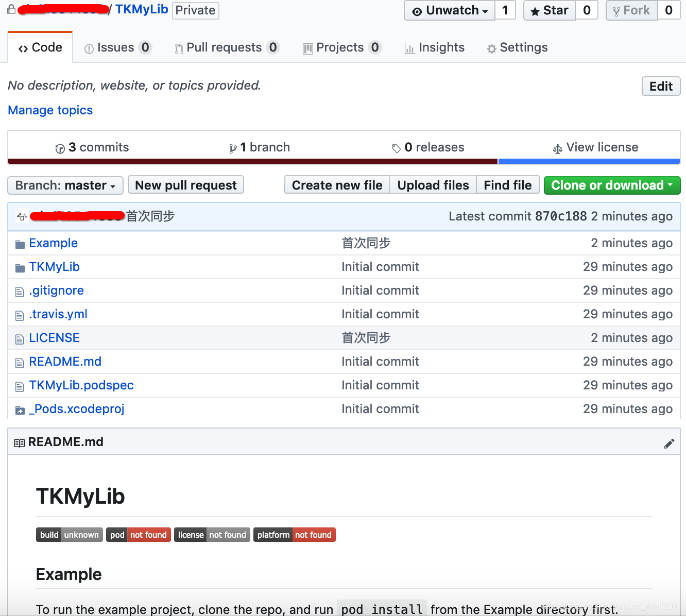This screenshot has width=686, height=616.
Task: Click the build unknown badge
Action: click(70, 535)
